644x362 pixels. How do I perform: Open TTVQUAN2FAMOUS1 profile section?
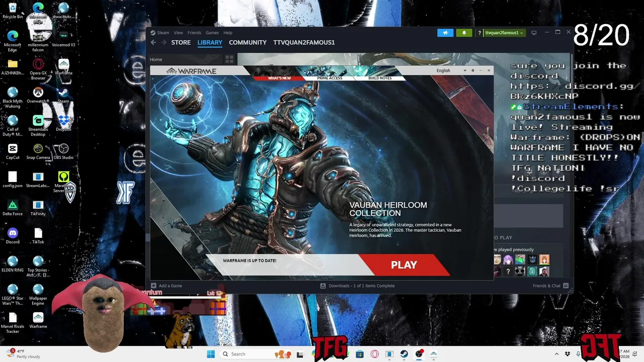coord(304,42)
